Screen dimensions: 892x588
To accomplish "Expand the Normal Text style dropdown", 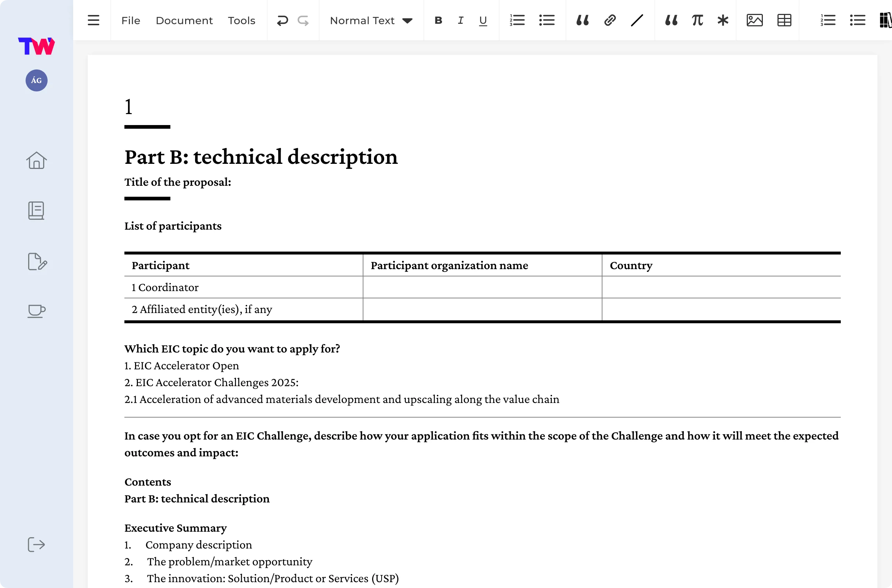I will tap(371, 20).
